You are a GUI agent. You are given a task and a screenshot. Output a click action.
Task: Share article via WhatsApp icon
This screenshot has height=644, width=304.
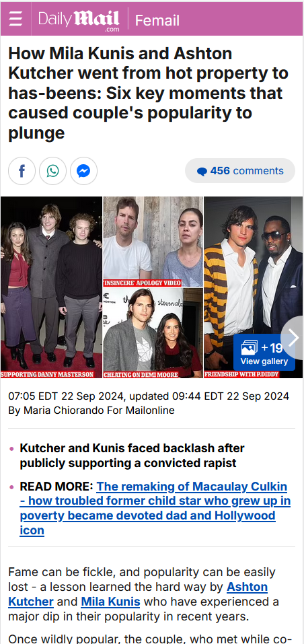pos(52,171)
